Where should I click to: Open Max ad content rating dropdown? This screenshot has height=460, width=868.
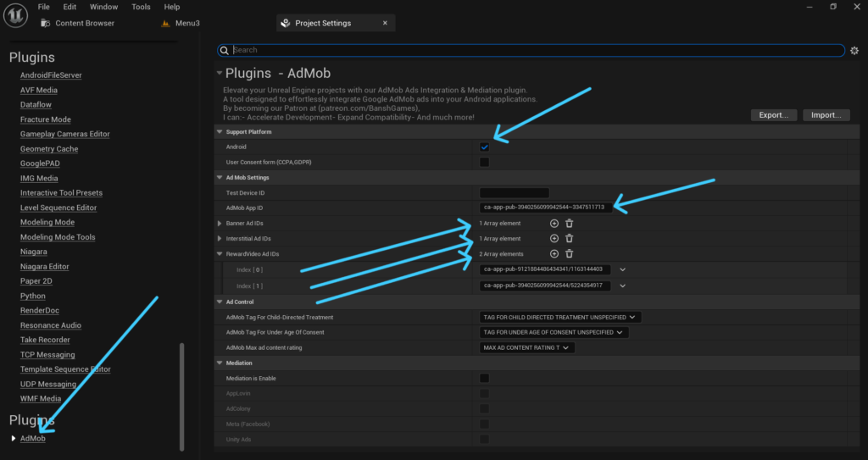point(527,347)
